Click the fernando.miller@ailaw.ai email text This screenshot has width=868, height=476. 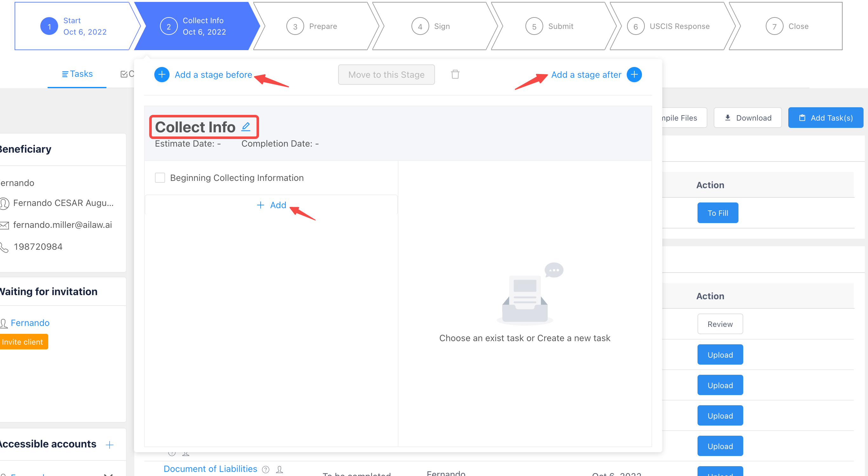tap(62, 225)
